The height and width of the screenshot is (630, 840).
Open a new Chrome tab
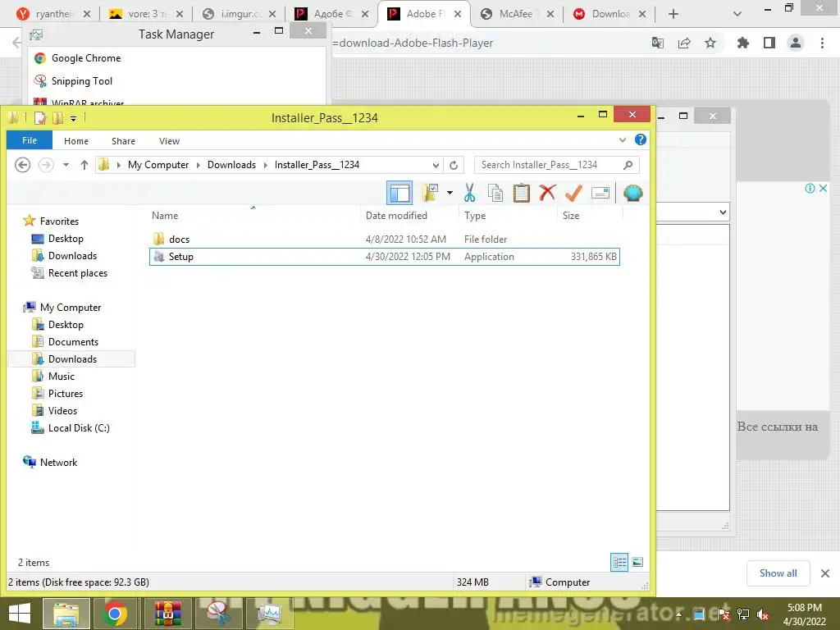(673, 14)
